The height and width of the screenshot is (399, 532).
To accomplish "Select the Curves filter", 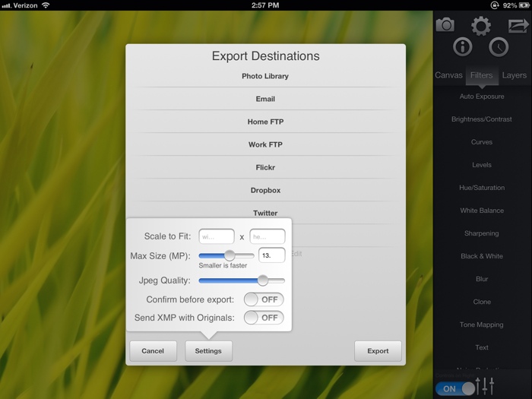I will tap(482, 142).
